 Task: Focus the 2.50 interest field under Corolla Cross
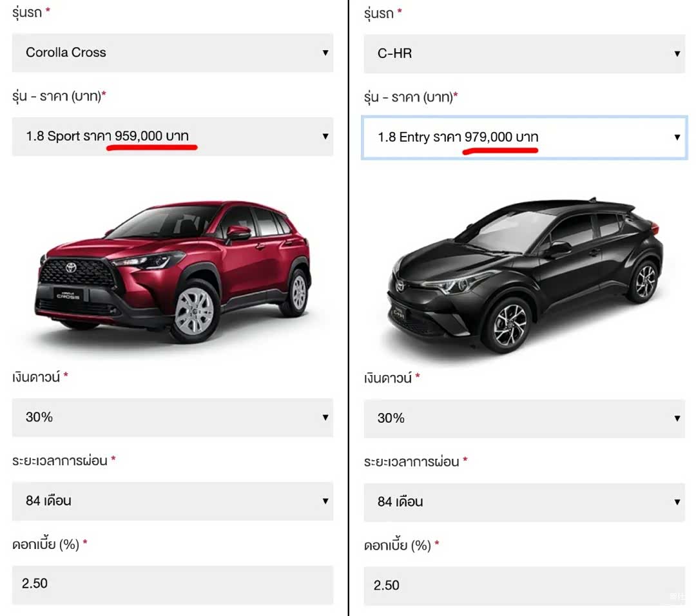(172, 584)
